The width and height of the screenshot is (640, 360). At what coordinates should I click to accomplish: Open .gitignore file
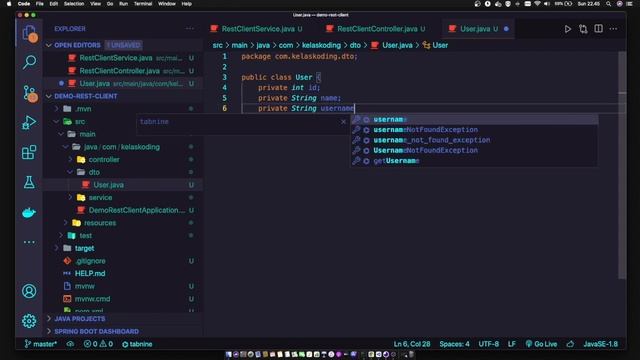click(x=90, y=261)
